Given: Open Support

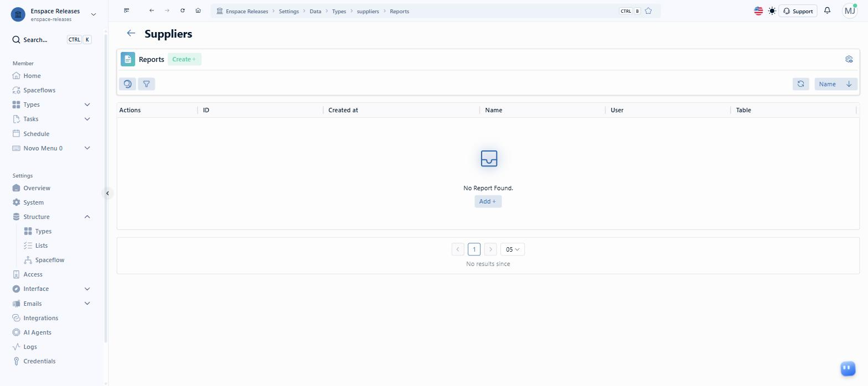Looking at the screenshot, I should coord(798,11).
